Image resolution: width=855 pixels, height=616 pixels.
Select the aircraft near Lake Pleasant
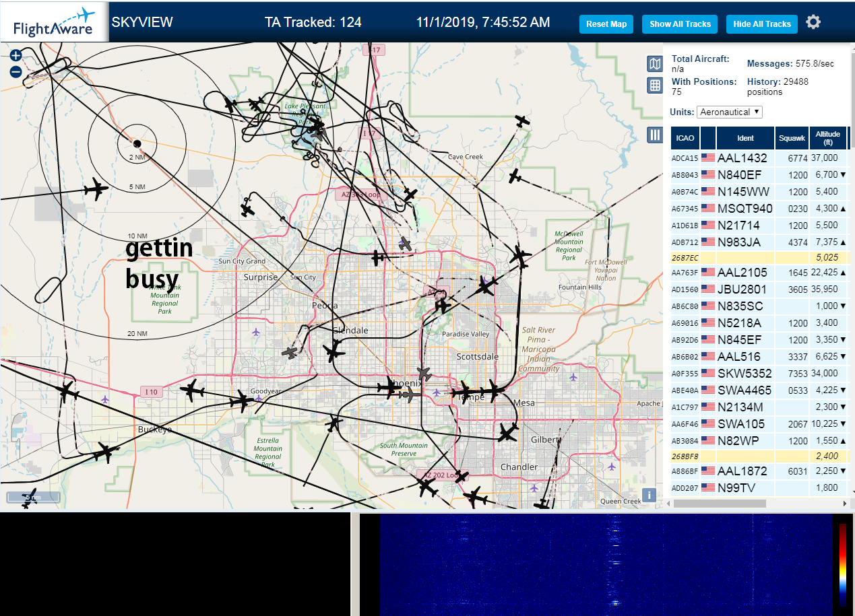[317, 126]
